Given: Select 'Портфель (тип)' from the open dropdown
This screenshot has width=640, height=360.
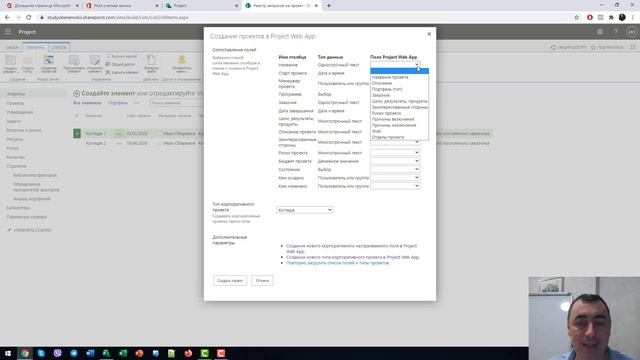Looking at the screenshot, I should 387,89.
